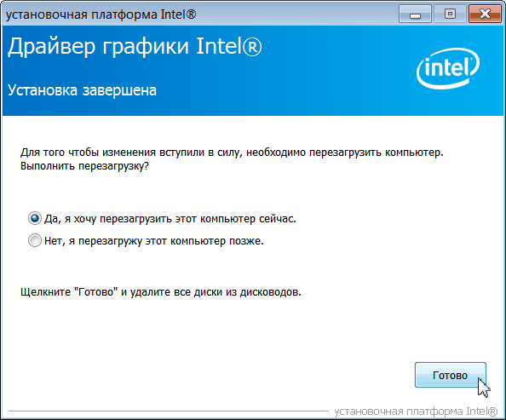The image size is (506, 420).
Task: Click the Intel logo in banner
Action: pyautogui.click(x=448, y=68)
